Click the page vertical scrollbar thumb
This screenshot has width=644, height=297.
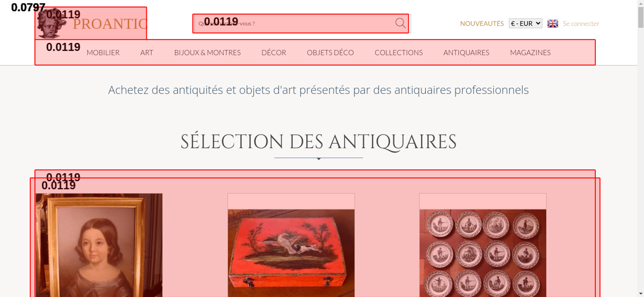641,17
